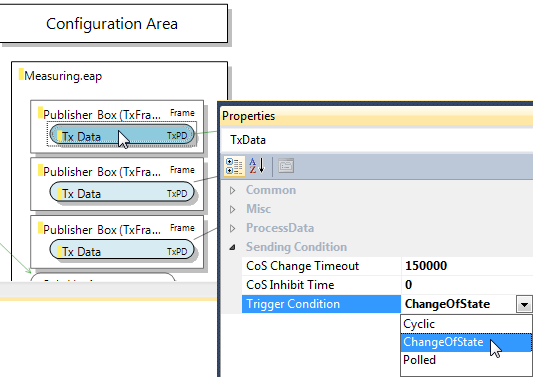
Task: Choose Cyclic from the trigger list
Action: pos(466,324)
